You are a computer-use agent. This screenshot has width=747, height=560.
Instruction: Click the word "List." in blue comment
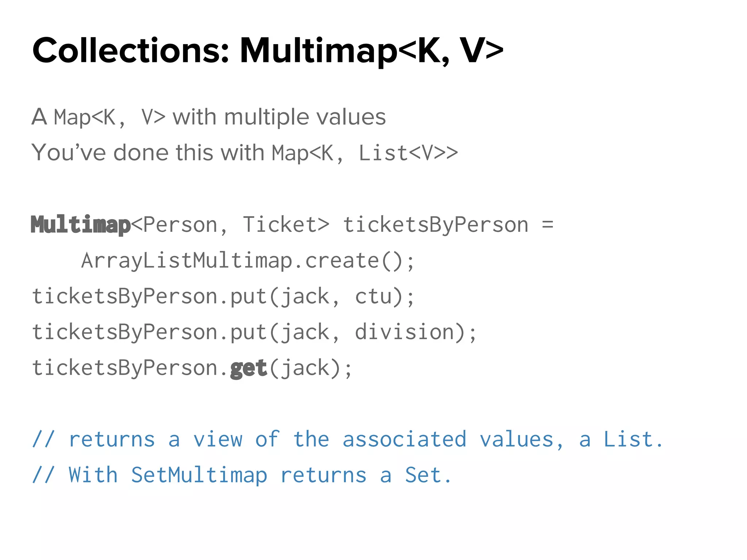pyautogui.click(x=633, y=439)
